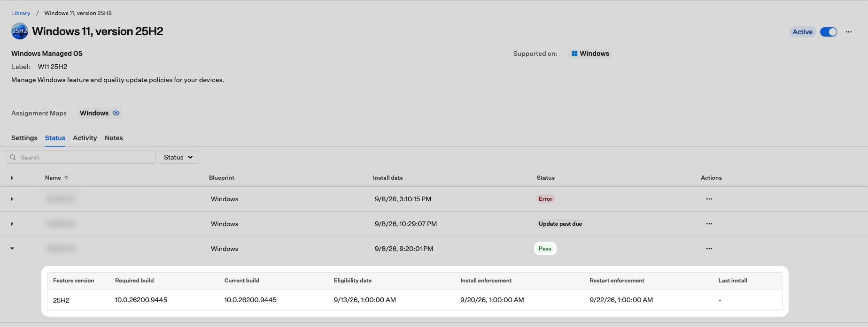Open the top-right more options ellipsis
Image resolution: width=868 pixels, height=327 pixels.
click(849, 32)
